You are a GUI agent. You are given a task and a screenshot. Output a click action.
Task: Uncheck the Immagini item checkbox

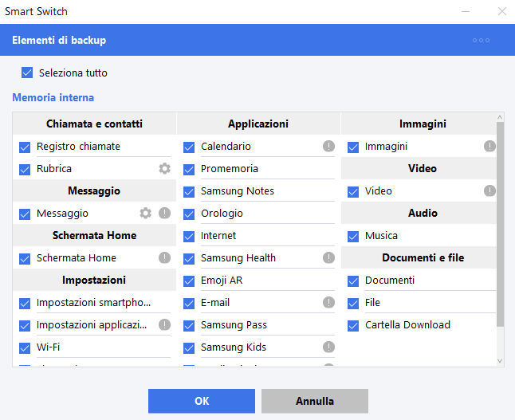[x=353, y=147]
